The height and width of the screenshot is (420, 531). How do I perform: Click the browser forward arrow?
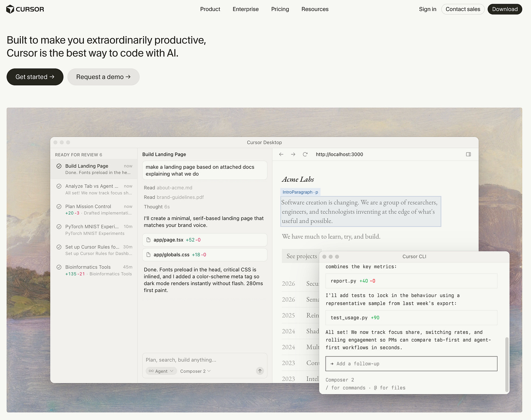tap(293, 154)
